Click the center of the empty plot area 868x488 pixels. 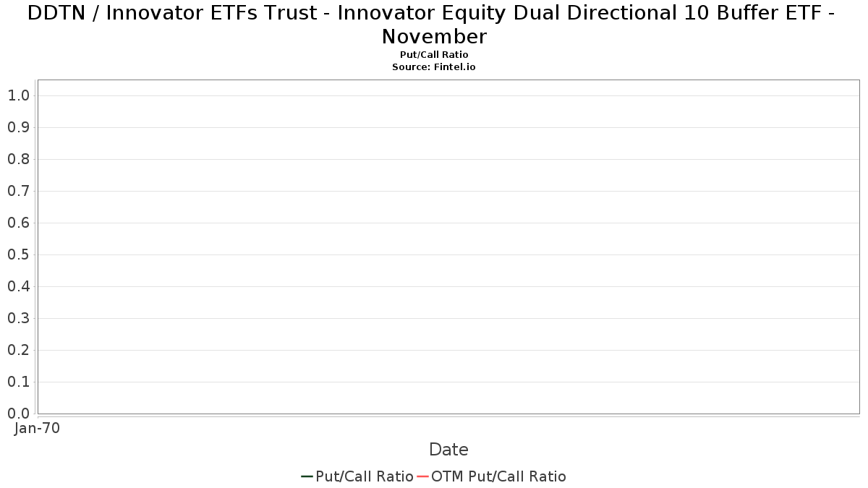(x=448, y=247)
